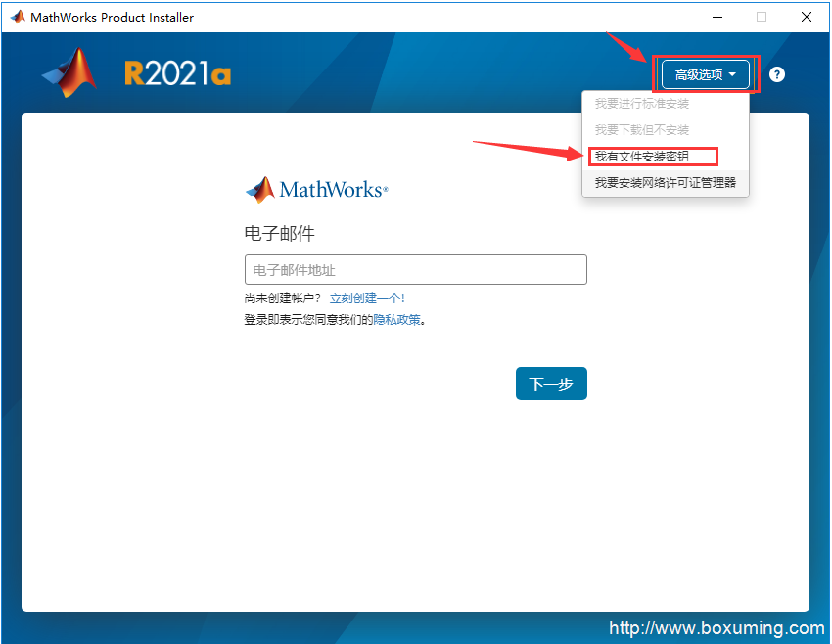Click the MATLAB logo beside R2021a
Screen dimensions: 832x644
(x=70, y=72)
